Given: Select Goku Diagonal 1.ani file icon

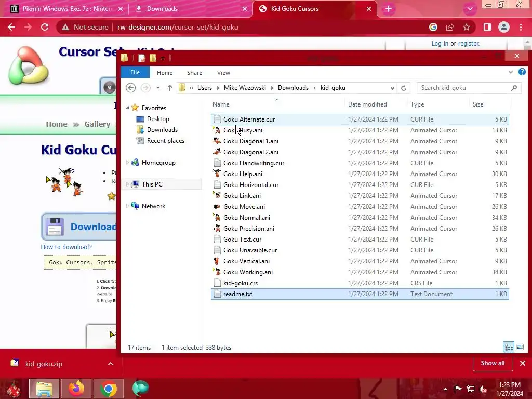Looking at the screenshot, I should tap(217, 141).
